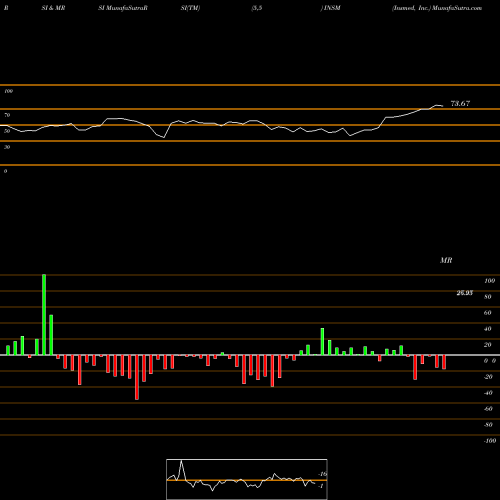Click the RSI axis label 100

tap(9, 91)
